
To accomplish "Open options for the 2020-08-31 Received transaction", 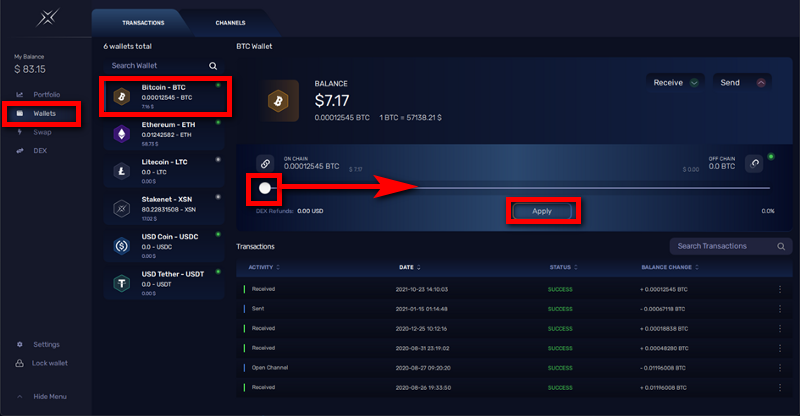I will [780, 348].
